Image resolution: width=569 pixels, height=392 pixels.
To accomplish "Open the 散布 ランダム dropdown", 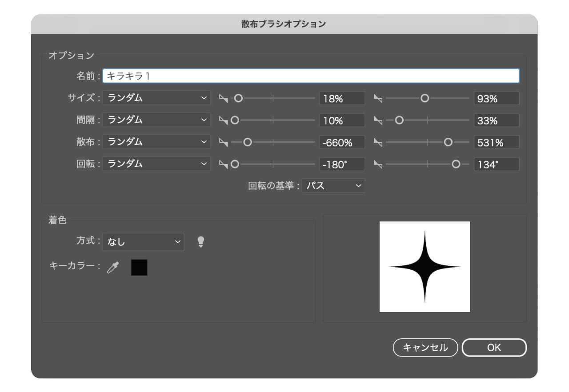I will (156, 142).
